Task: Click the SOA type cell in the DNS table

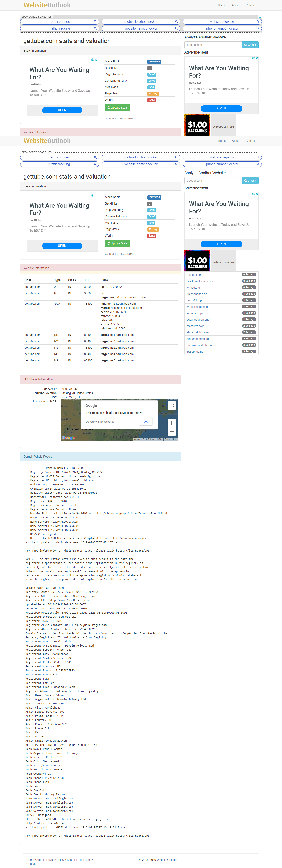Action: (57, 304)
